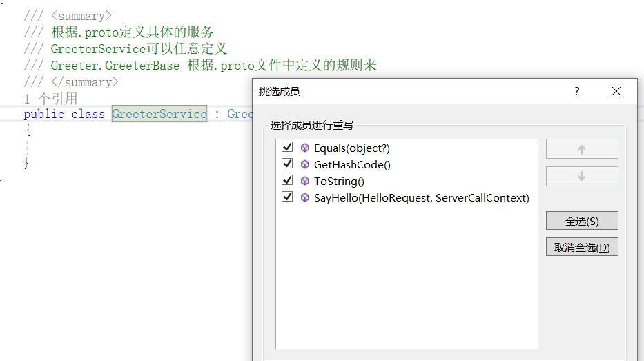This screenshot has width=644, height=361.
Task: Click the move down arrow button
Action: (x=581, y=176)
